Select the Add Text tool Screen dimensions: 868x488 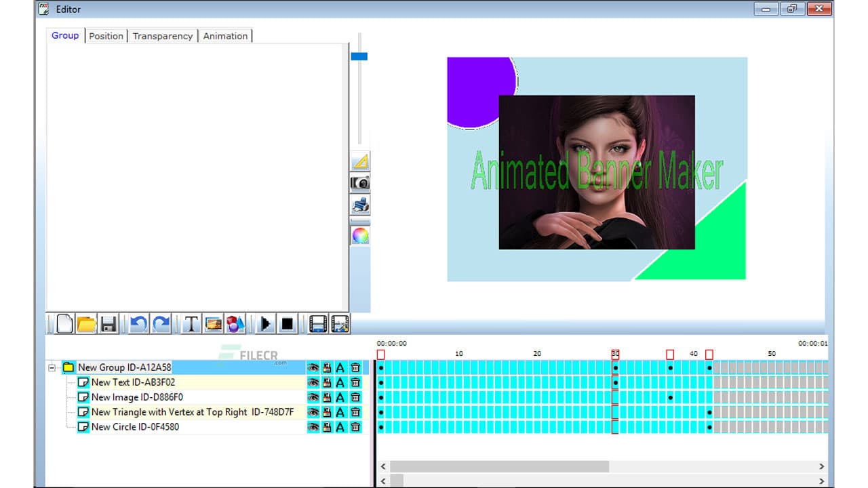(x=191, y=324)
